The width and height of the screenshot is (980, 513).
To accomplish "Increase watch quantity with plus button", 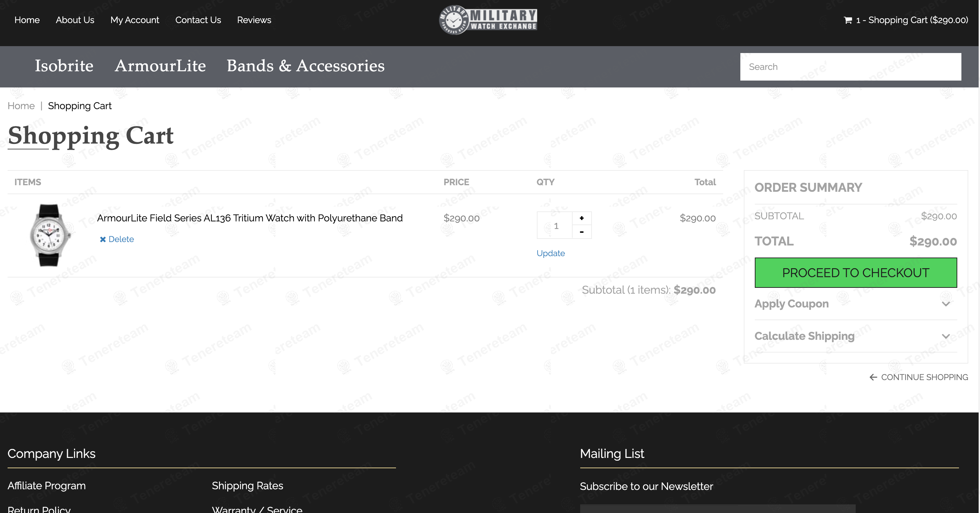I will [582, 218].
